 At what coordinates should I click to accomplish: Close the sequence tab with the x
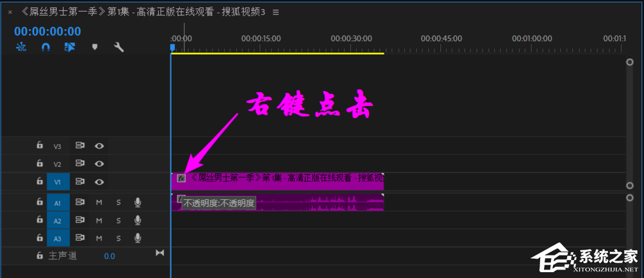tap(10, 12)
